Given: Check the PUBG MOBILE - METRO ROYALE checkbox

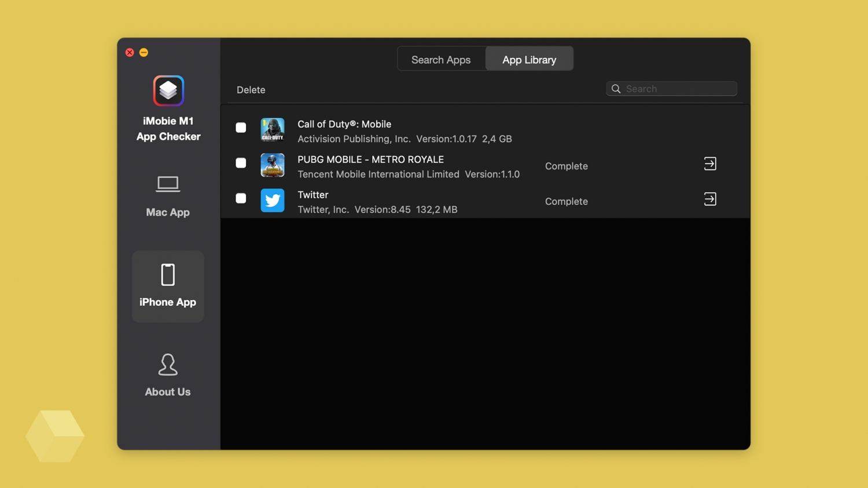Looking at the screenshot, I should [241, 163].
